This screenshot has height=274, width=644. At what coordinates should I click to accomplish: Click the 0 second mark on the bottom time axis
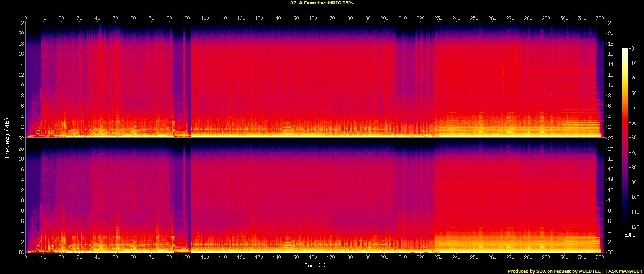[25, 258]
